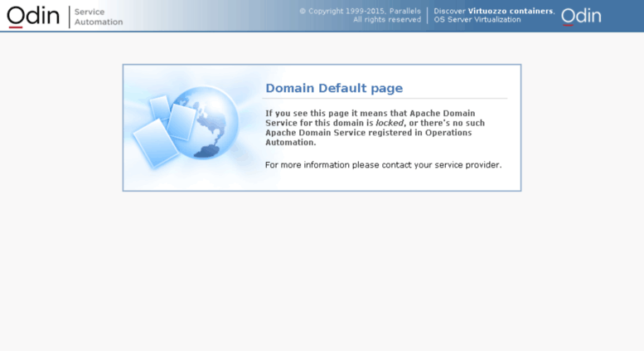The image size is (644, 351).
Task: Click the white Odin logo at top right
Action: [x=581, y=16]
